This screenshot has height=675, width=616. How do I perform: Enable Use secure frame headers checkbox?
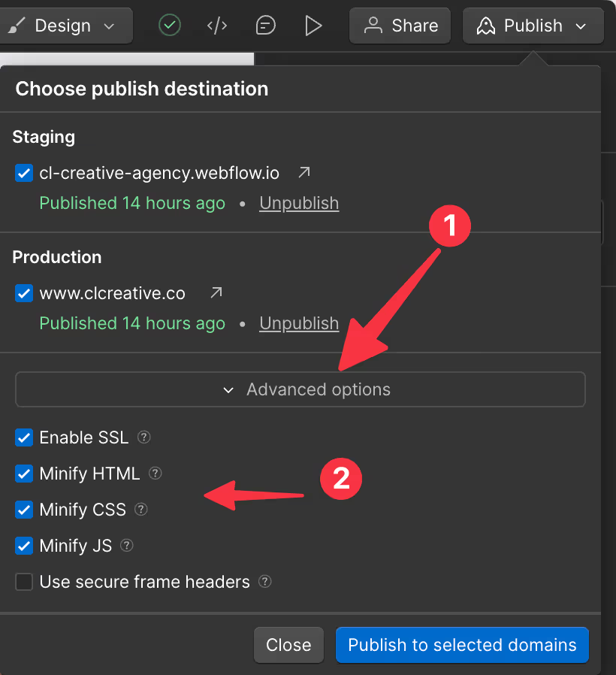tap(24, 582)
